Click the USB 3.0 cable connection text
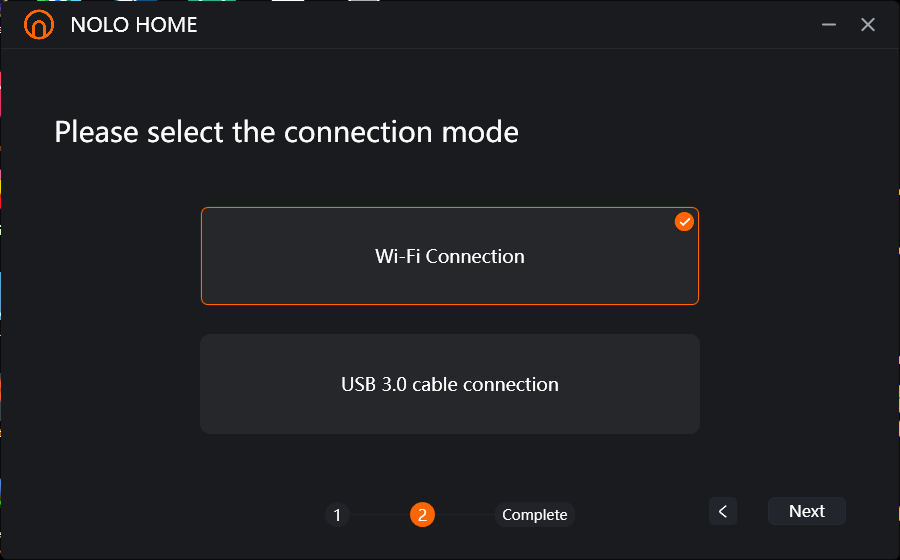Screen dimensions: 900x560 [x=449, y=384]
